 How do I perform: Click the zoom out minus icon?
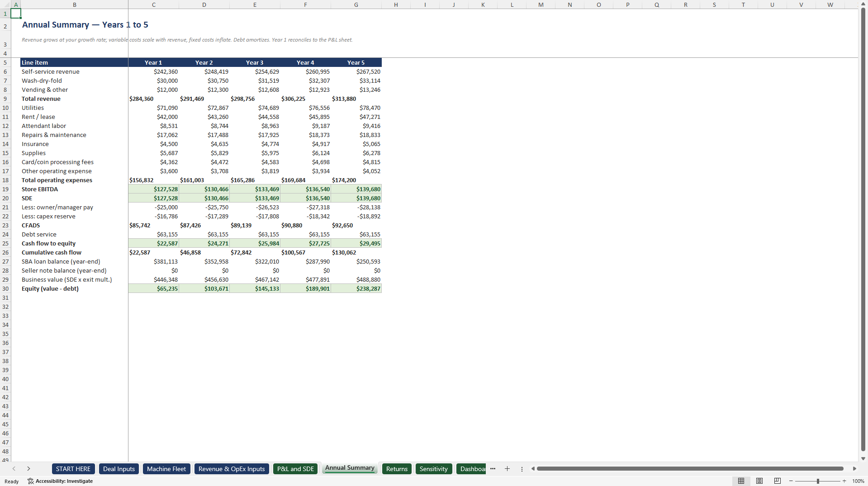[x=791, y=481]
